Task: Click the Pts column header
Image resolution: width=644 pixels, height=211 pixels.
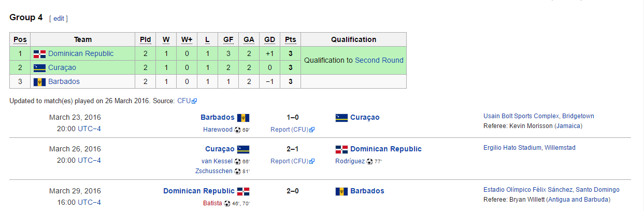Action: tap(291, 39)
